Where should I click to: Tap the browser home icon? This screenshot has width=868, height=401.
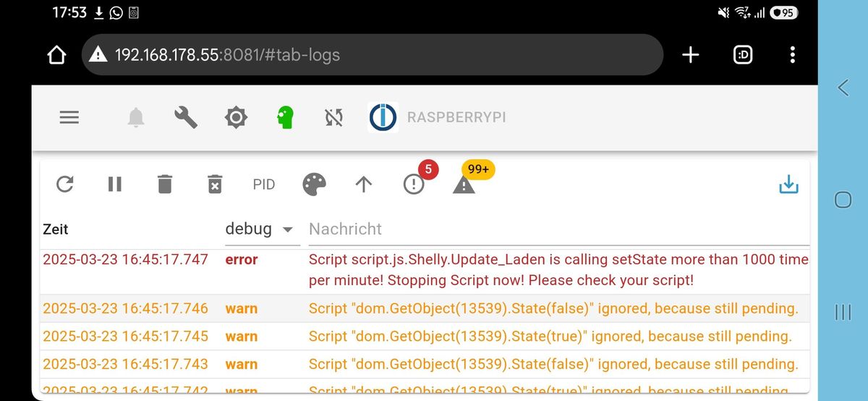coord(56,55)
